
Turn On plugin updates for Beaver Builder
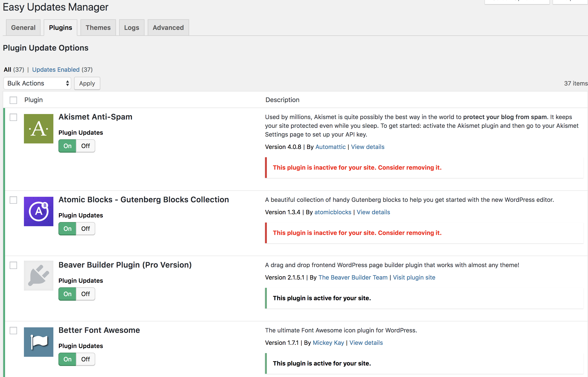67,294
